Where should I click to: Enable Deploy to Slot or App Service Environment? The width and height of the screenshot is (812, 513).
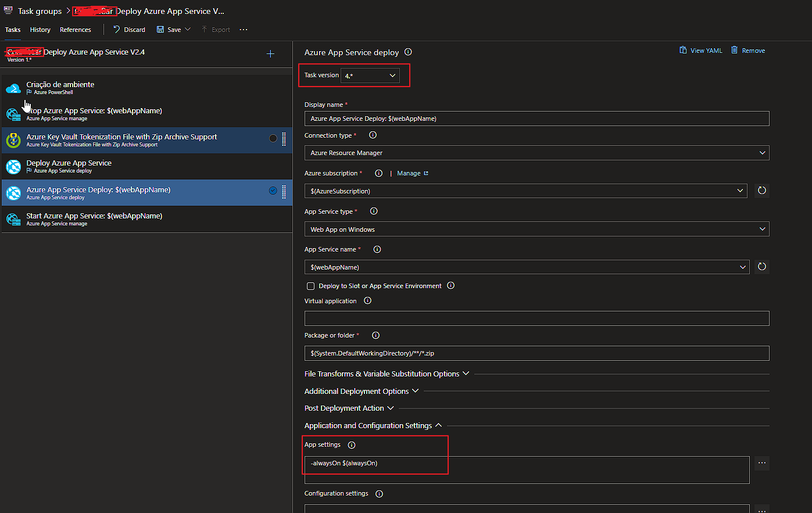tap(310, 285)
